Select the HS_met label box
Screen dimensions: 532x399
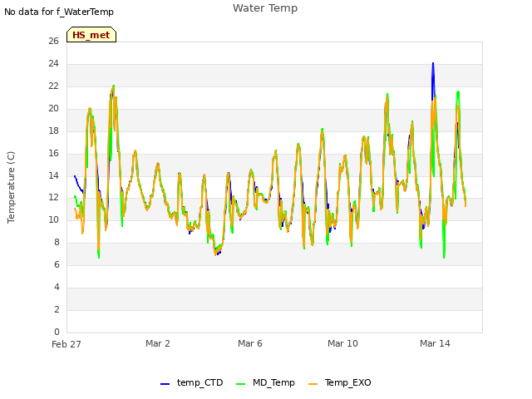(x=91, y=35)
